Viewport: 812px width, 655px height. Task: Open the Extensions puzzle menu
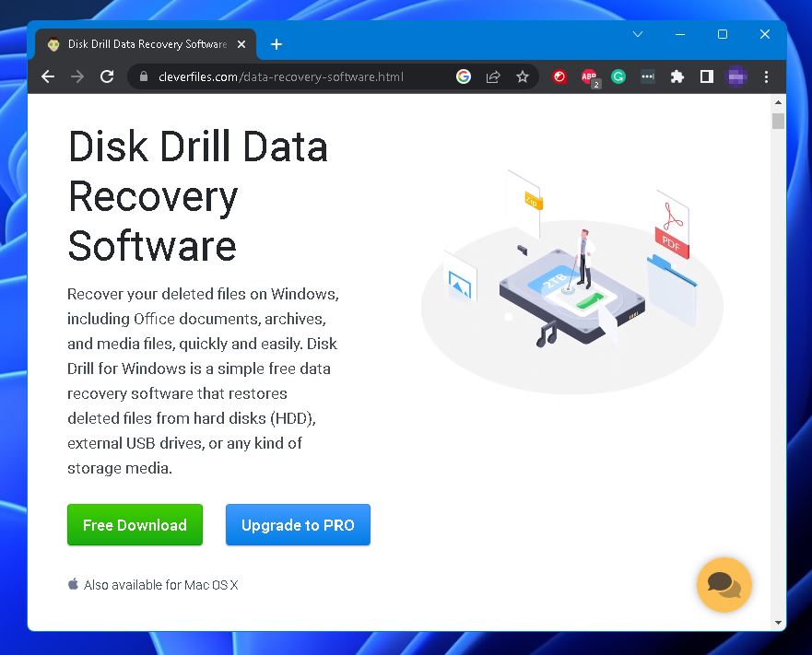click(677, 76)
